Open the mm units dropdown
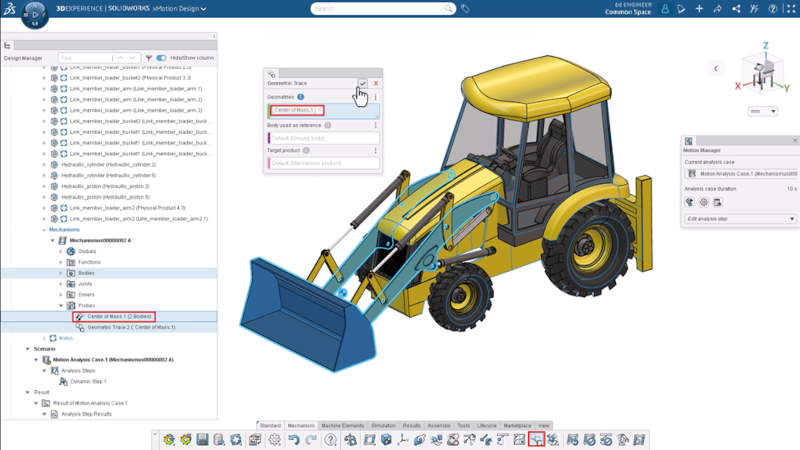The image size is (800, 450). point(762,111)
